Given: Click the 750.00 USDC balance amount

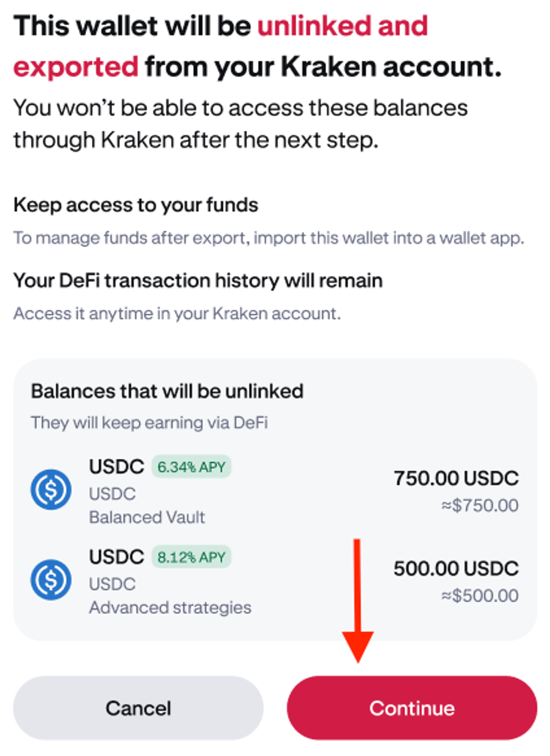Looking at the screenshot, I should pyautogui.click(x=456, y=478).
